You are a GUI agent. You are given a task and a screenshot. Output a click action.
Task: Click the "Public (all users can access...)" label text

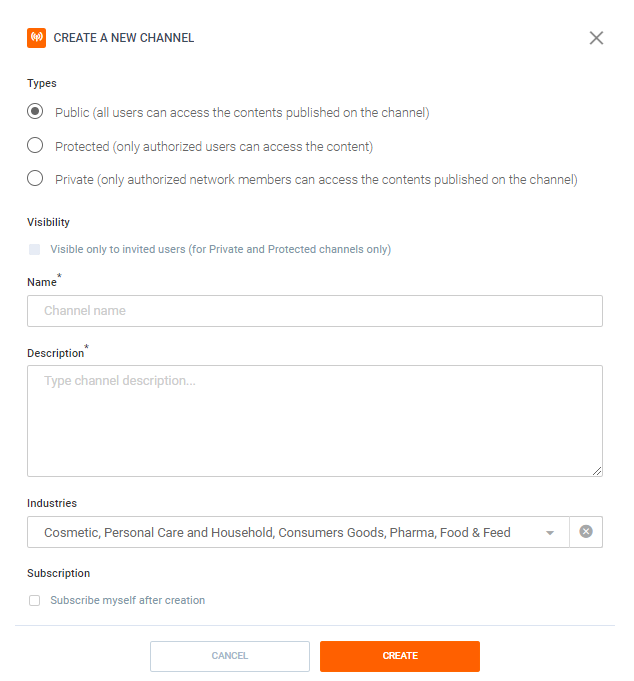tap(242, 113)
